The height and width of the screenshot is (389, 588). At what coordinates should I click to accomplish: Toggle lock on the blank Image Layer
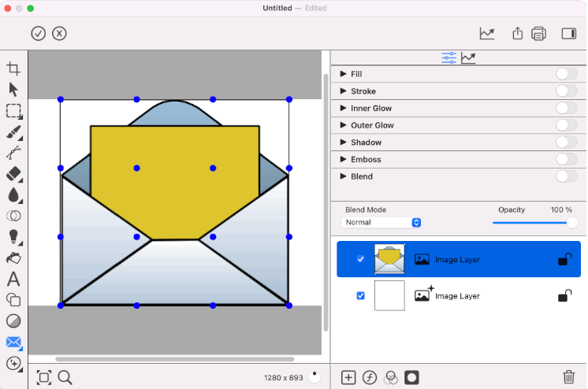pyautogui.click(x=565, y=295)
